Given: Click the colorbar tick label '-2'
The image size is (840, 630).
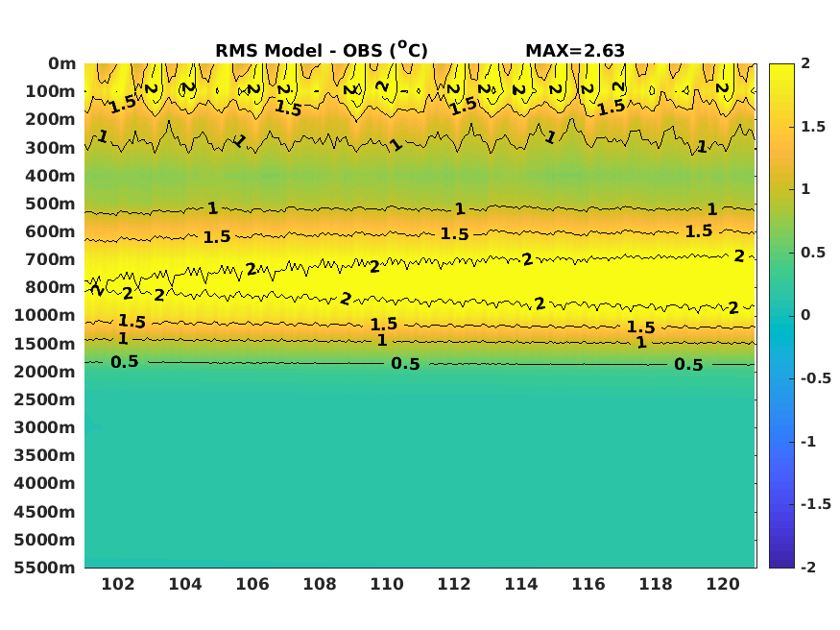Looking at the screenshot, I should click(808, 568).
